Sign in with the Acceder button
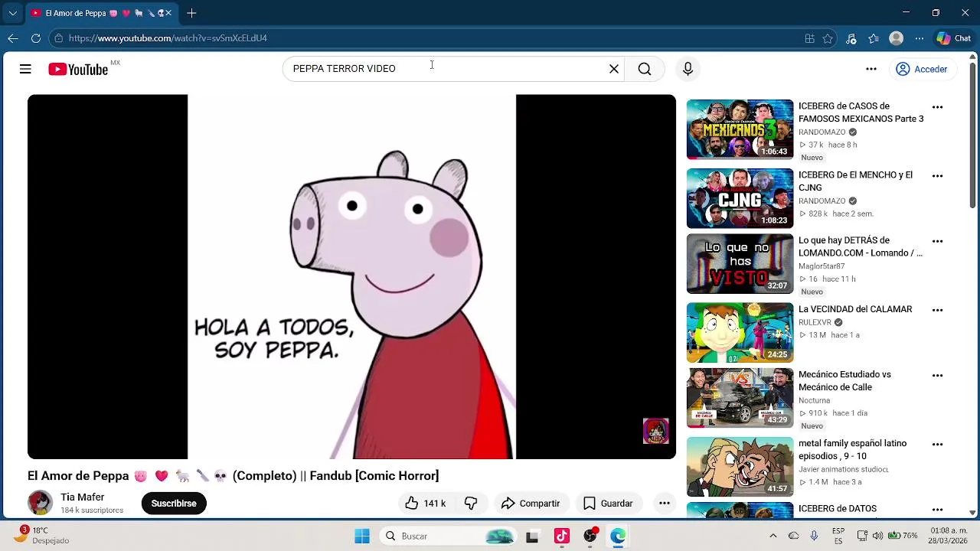 pos(922,69)
